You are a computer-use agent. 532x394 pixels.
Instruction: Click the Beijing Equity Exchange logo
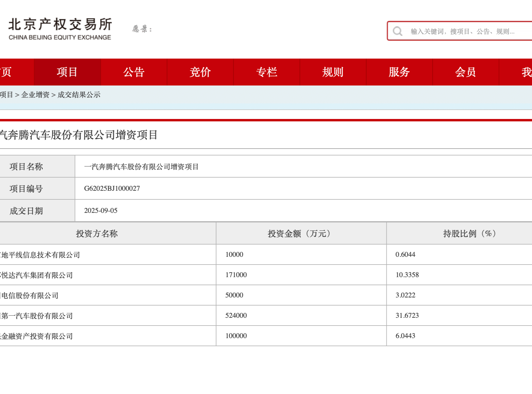coord(60,29)
